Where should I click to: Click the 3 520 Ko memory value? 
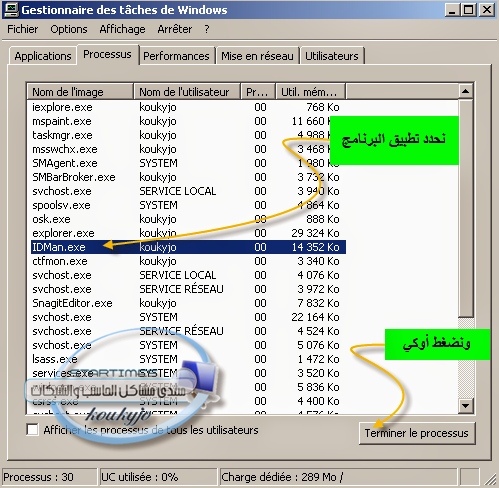click(318, 373)
